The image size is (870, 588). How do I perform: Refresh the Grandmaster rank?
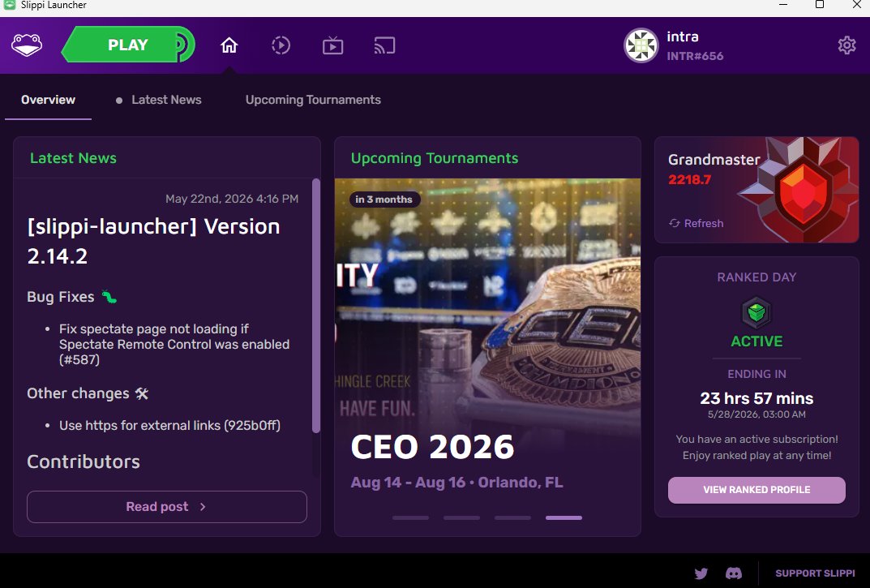(696, 223)
